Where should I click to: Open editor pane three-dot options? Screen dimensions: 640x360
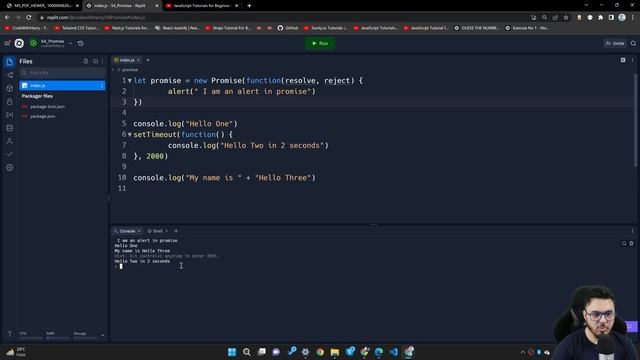[633, 60]
